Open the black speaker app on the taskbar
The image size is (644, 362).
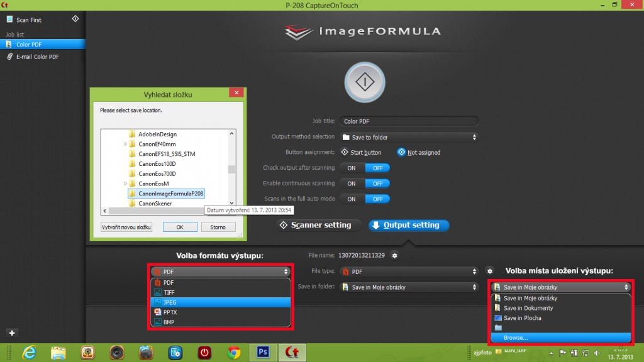click(116, 353)
